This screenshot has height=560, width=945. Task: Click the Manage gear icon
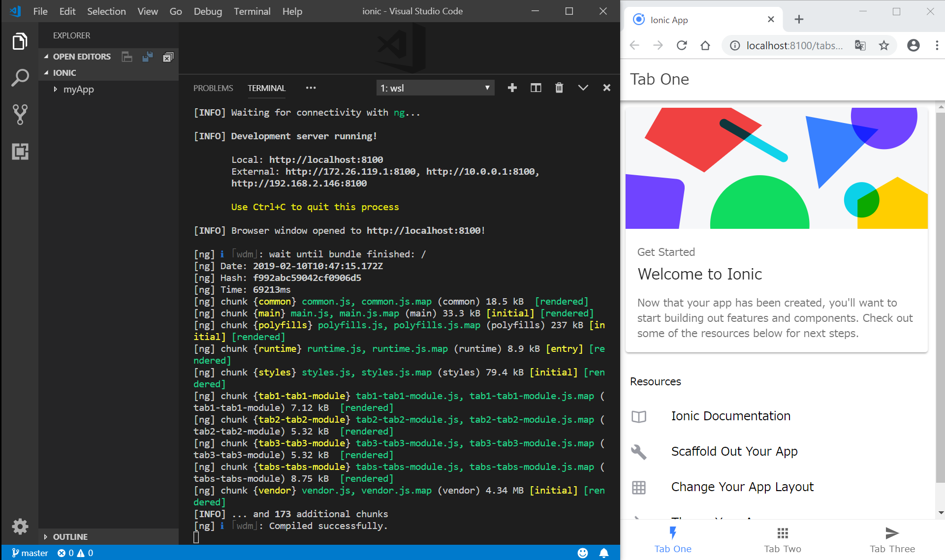click(20, 527)
